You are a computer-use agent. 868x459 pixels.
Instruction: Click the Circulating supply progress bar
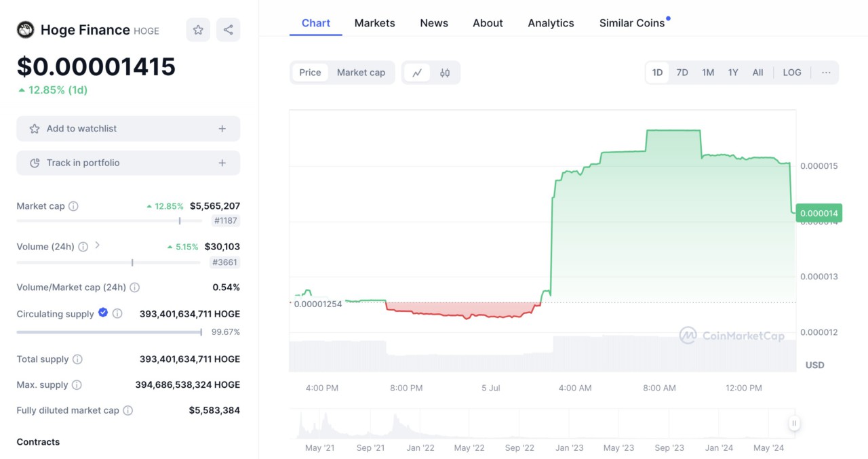point(108,332)
